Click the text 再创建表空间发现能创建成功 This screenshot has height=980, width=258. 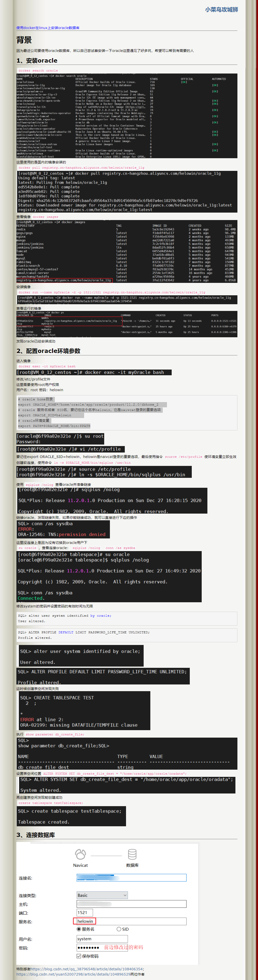39,797
